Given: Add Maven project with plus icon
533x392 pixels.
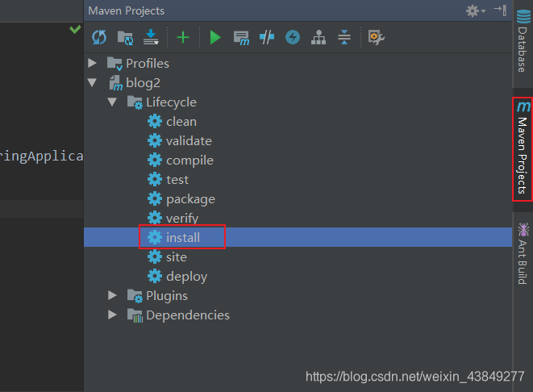Looking at the screenshot, I should 183,37.
